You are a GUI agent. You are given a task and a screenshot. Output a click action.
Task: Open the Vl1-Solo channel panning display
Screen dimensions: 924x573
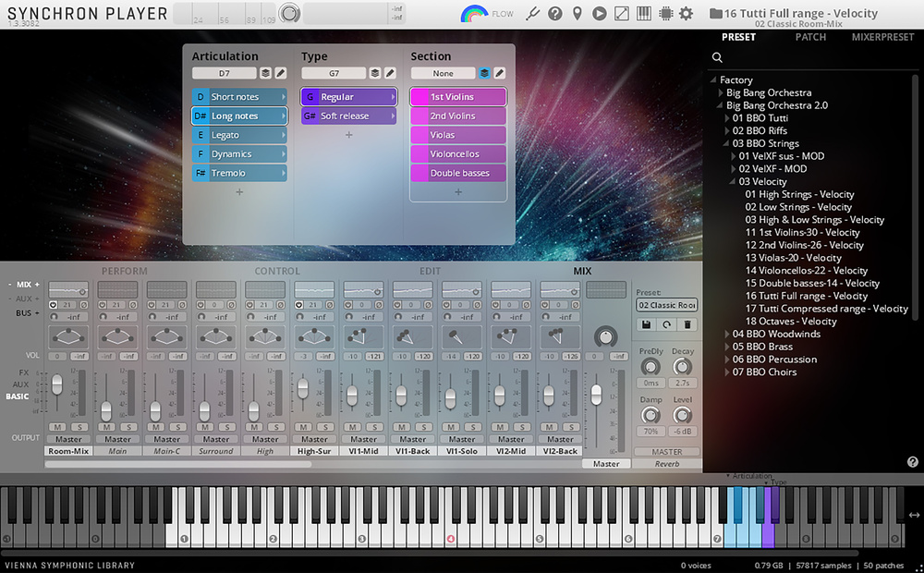(461, 336)
